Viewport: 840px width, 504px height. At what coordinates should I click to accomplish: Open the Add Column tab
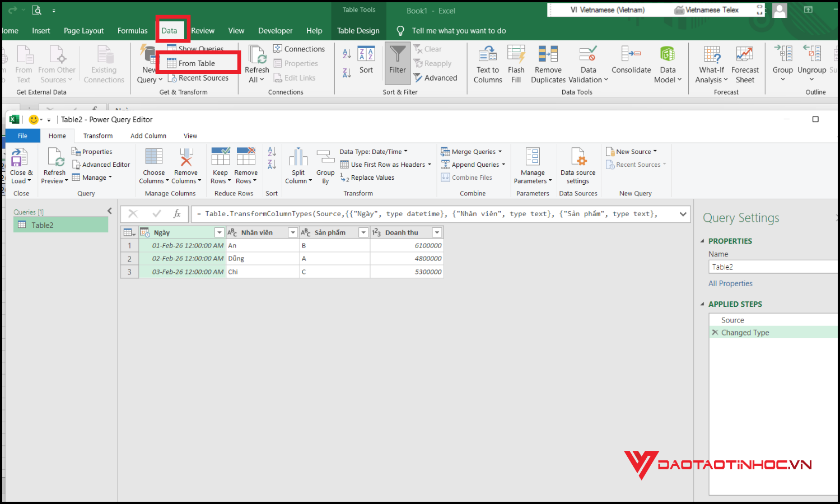click(x=148, y=136)
